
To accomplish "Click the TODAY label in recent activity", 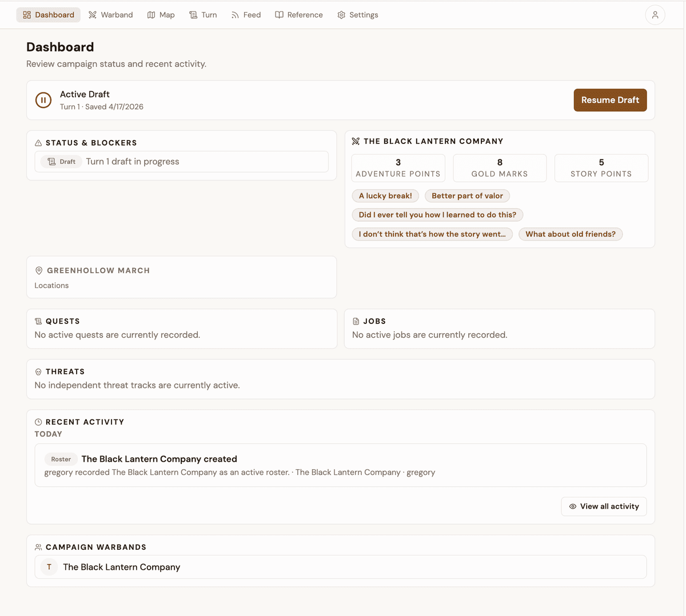I will tap(48, 434).
